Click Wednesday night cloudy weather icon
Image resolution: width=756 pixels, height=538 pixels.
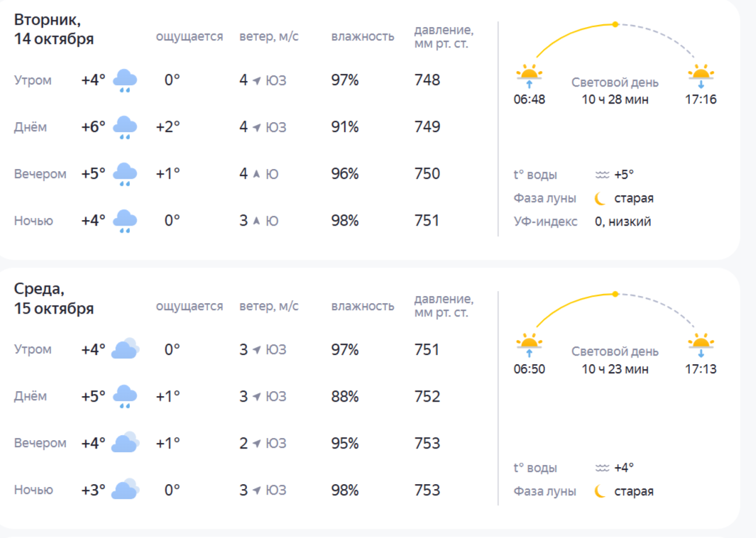[x=125, y=490]
